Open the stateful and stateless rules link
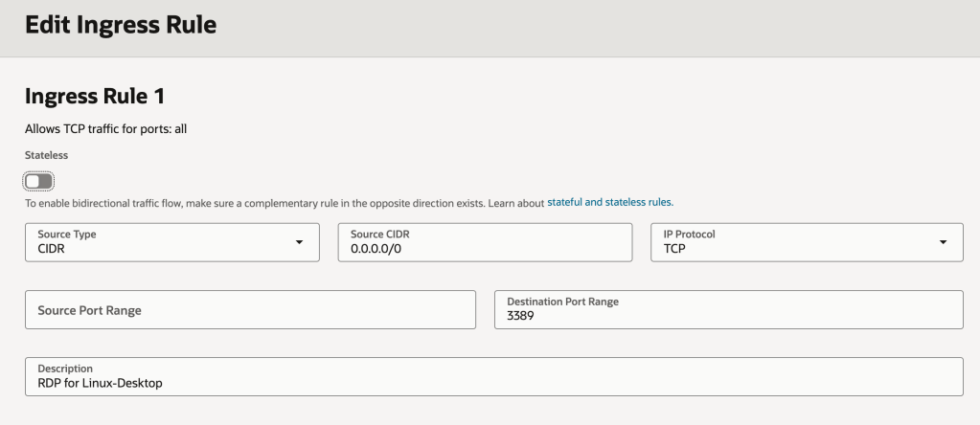 click(610, 203)
